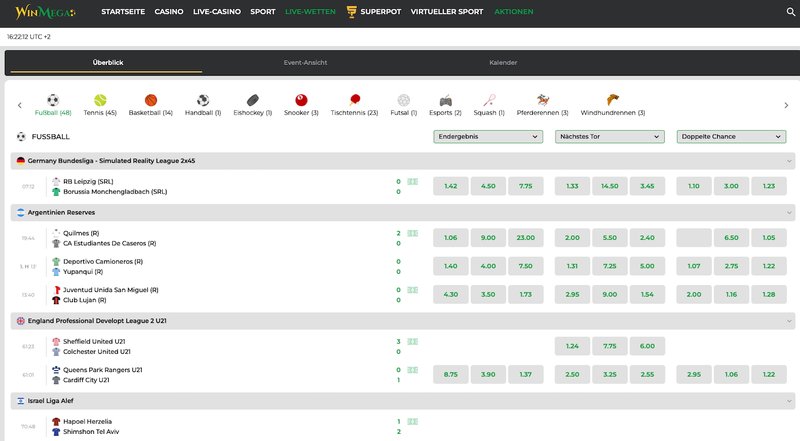Select the Pferderennen horse icon
The image size is (800, 441).
542,100
